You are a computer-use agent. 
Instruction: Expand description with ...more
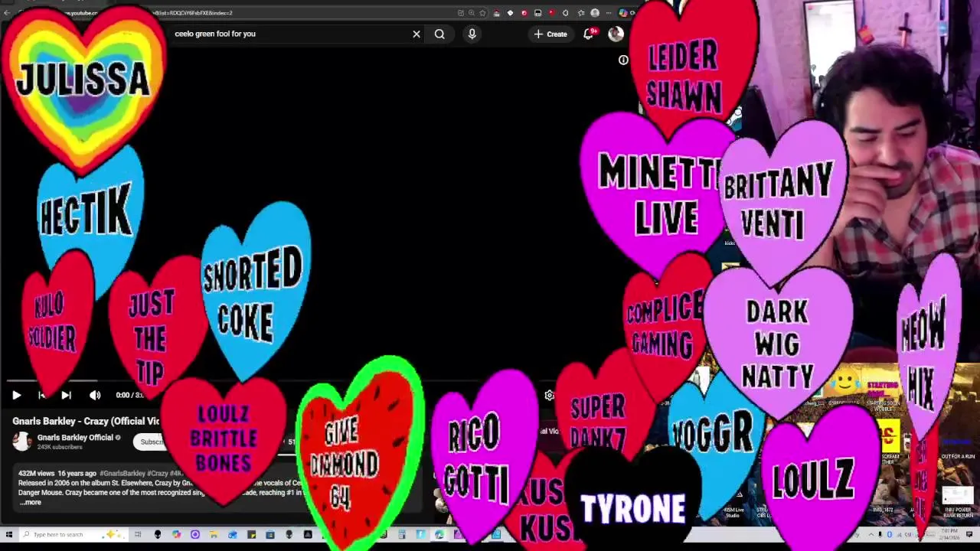[x=31, y=502]
